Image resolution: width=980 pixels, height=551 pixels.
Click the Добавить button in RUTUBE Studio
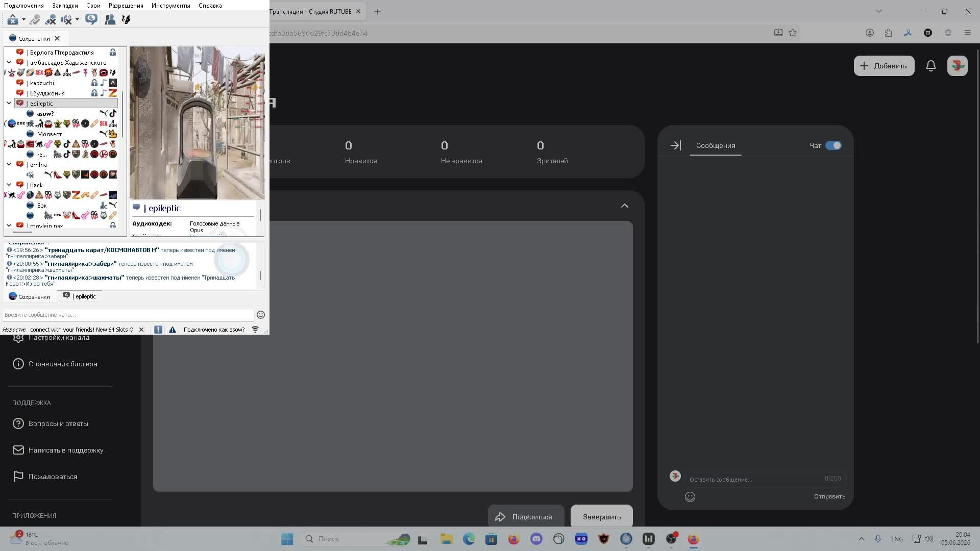[x=884, y=66]
